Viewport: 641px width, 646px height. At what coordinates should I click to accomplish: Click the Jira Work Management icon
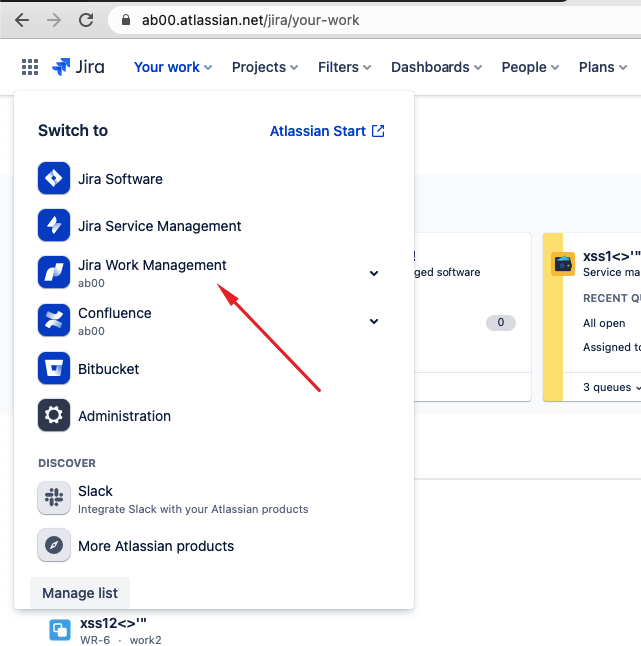pos(53,273)
